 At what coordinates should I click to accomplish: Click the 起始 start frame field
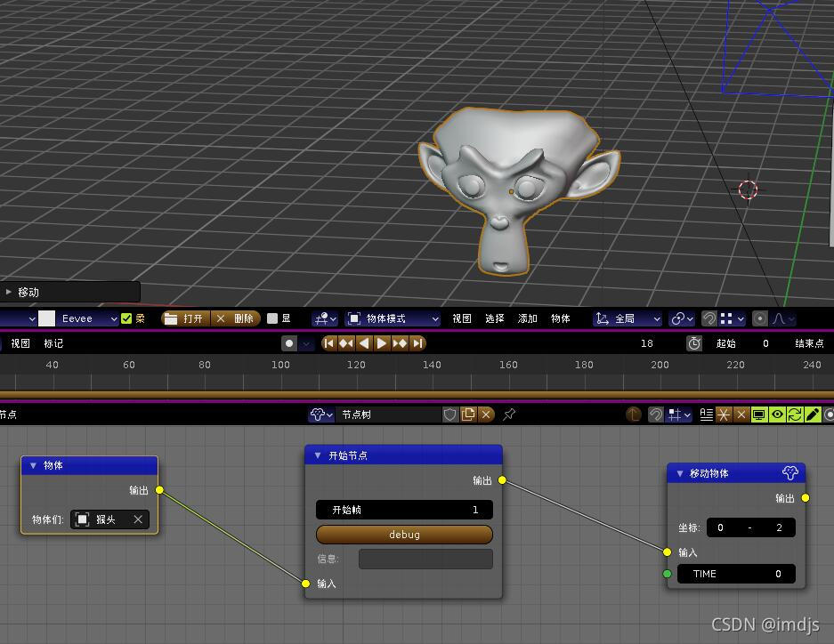[743, 343]
